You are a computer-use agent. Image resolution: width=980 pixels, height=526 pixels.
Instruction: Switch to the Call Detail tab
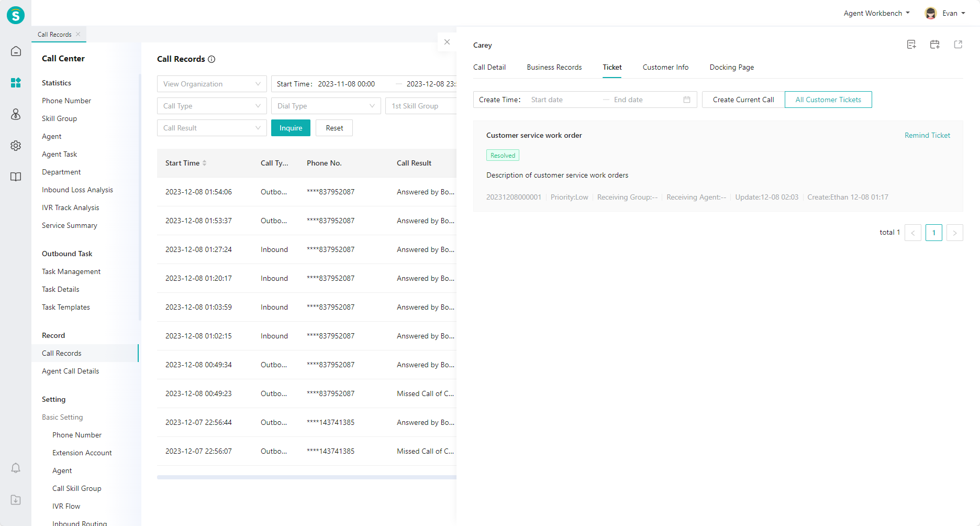[x=489, y=67]
